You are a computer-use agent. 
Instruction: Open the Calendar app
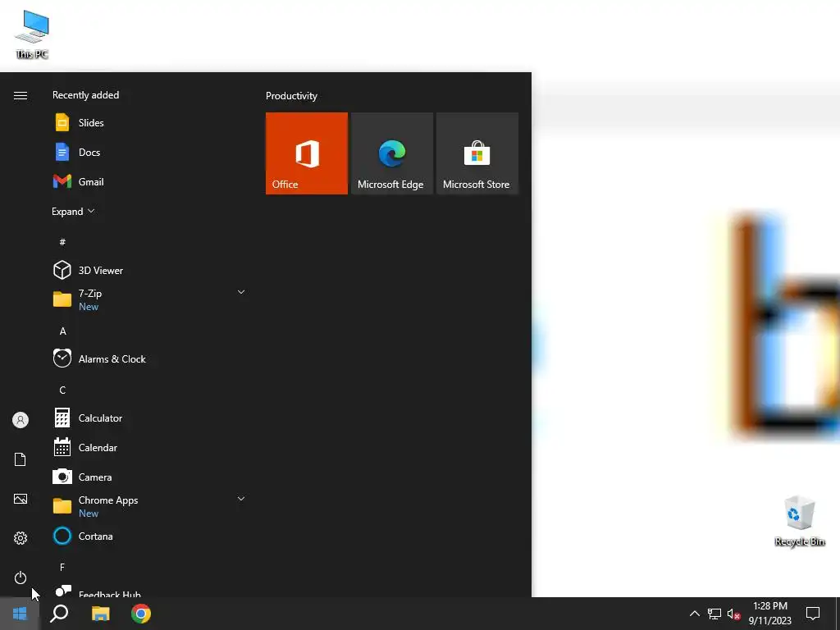tap(149, 447)
